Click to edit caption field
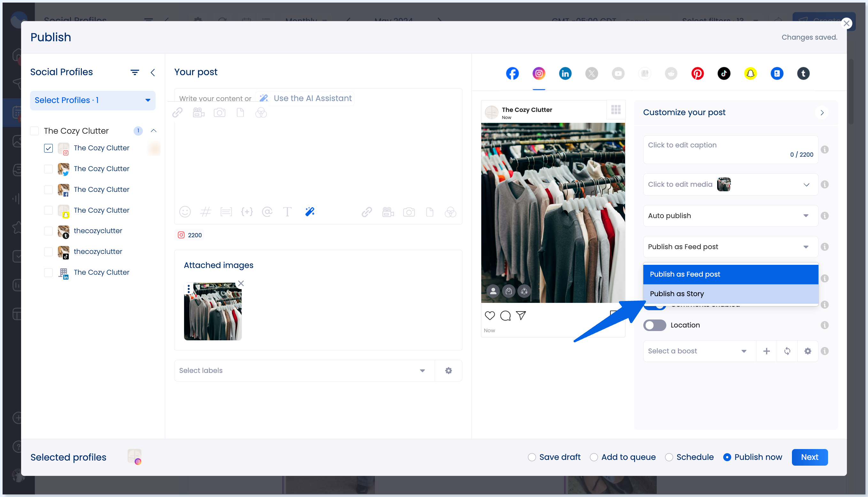 [x=731, y=150]
